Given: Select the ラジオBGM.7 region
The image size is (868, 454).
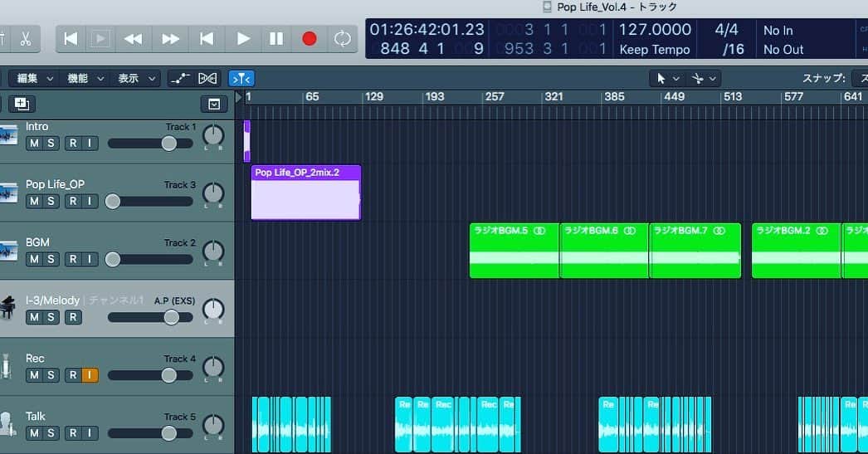Looking at the screenshot, I should (x=695, y=251).
